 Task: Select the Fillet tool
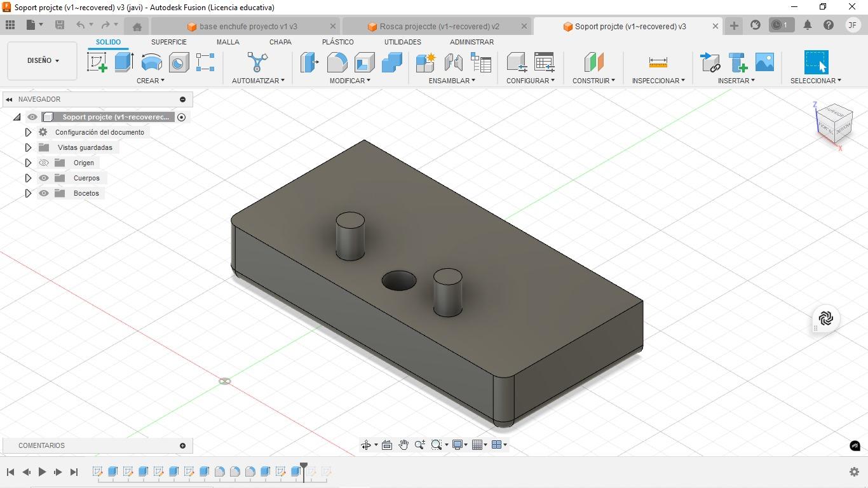[x=337, y=62]
